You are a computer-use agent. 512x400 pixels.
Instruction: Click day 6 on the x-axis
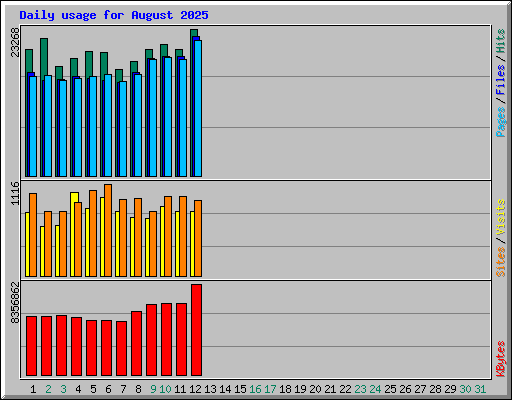coord(108,389)
